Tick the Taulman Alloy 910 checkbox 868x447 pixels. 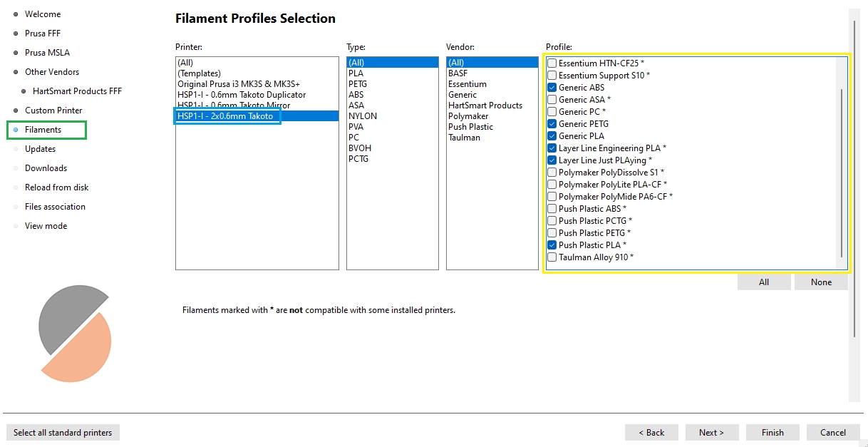552,257
